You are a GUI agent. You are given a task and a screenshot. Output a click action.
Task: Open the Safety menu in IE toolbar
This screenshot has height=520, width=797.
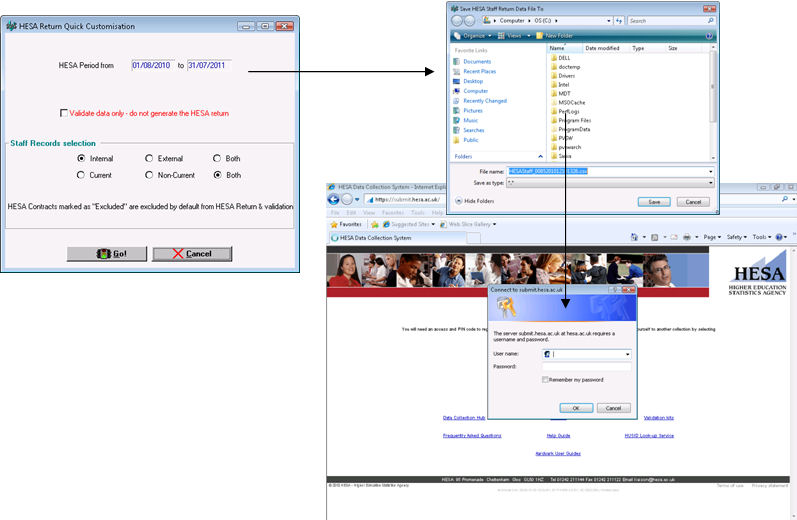coord(737,237)
